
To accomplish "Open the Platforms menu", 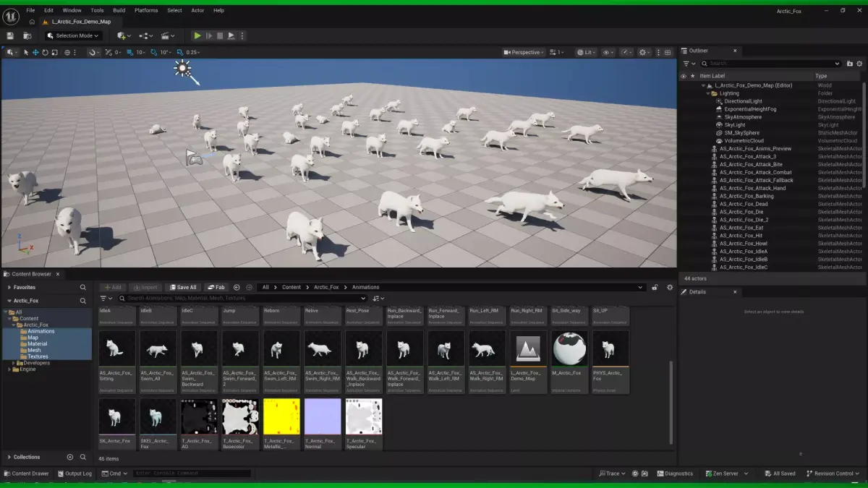I will [146, 10].
